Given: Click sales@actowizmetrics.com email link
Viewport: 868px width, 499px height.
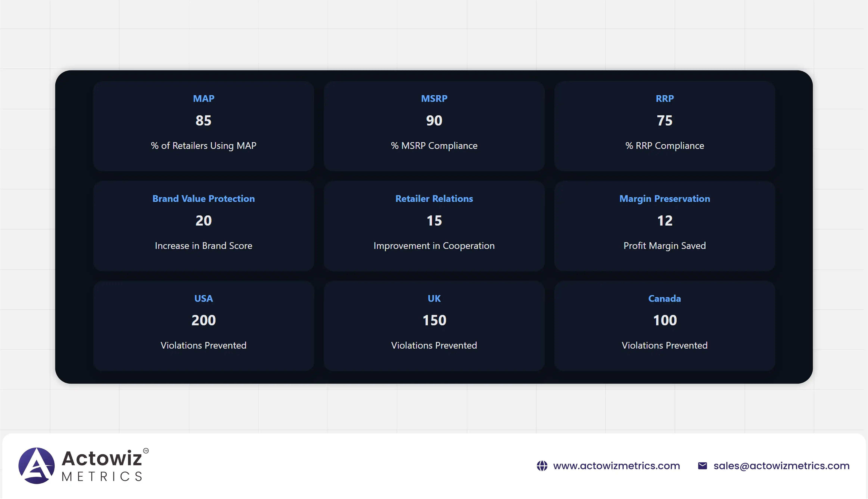Looking at the screenshot, I should point(781,466).
